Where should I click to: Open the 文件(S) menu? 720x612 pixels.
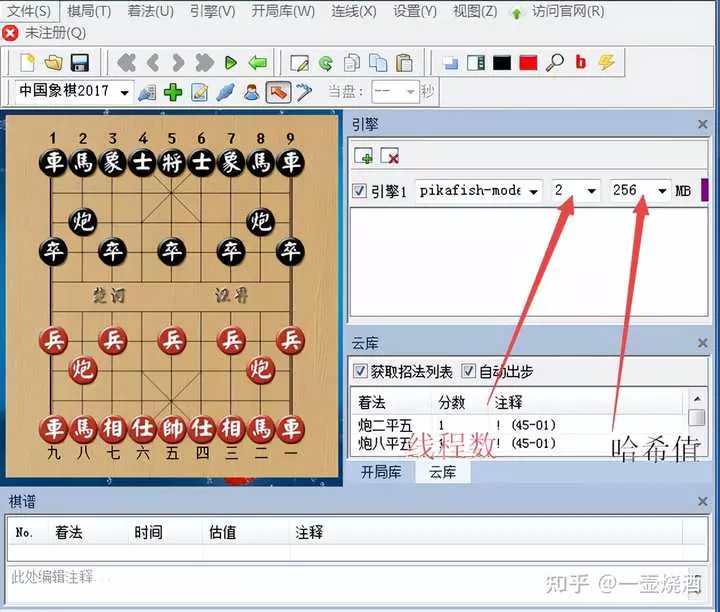[x=28, y=11]
